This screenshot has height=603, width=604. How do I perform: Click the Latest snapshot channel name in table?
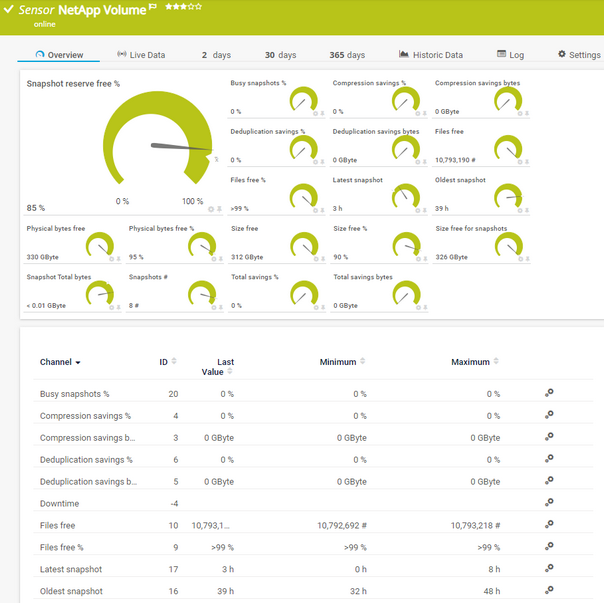71,569
